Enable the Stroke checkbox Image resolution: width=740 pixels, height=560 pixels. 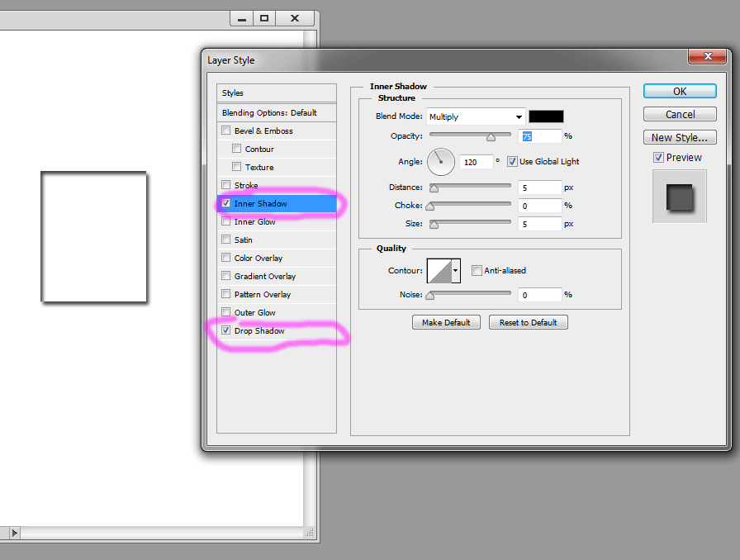(x=226, y=185)
